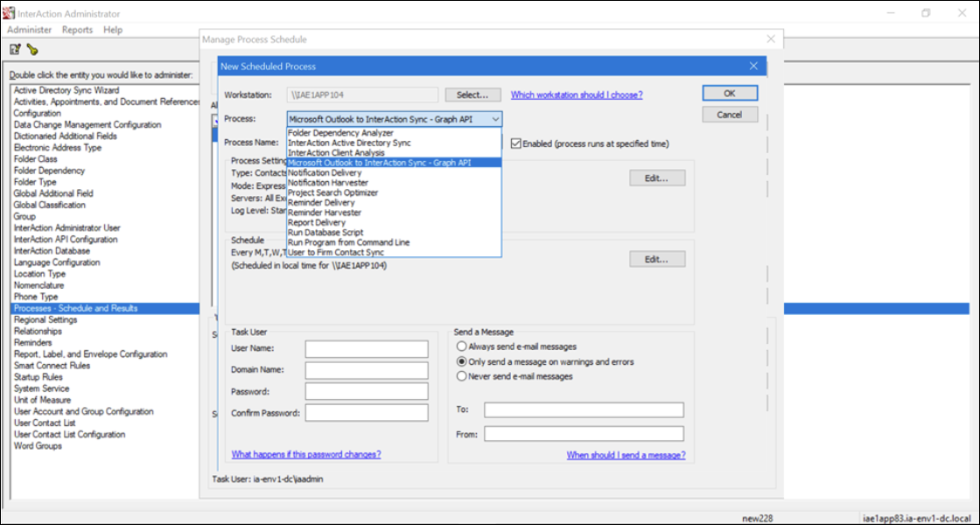This screenshot has width=980, height=525.
Task: Select Language Configuration entity
Action: coord(56,262)
